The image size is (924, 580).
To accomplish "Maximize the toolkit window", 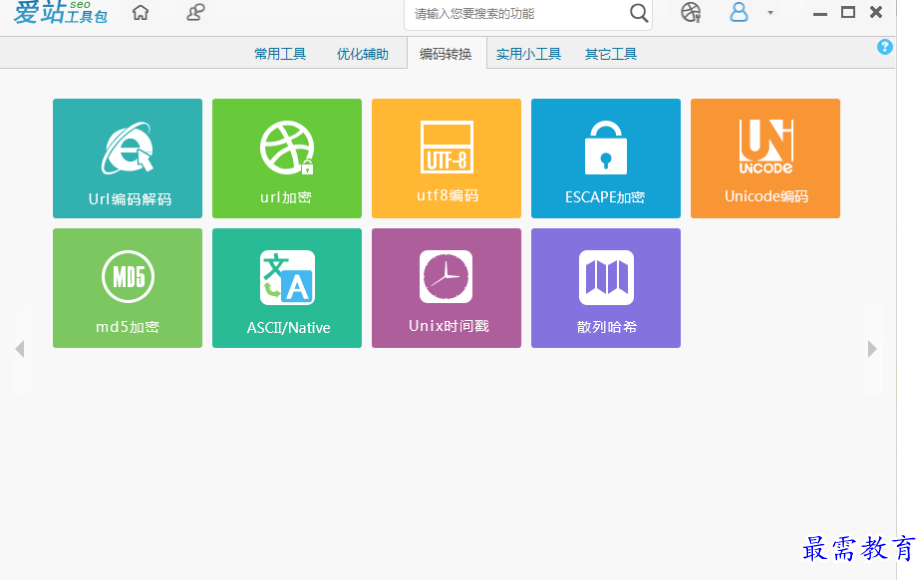I will tap(848, 12).
